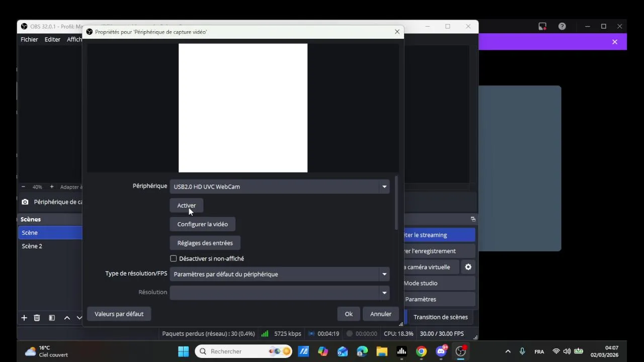The height and width of the screenshot is (362, 644).
Task: Open the audio bars app on taskbar
Action: tap(401, 351)
